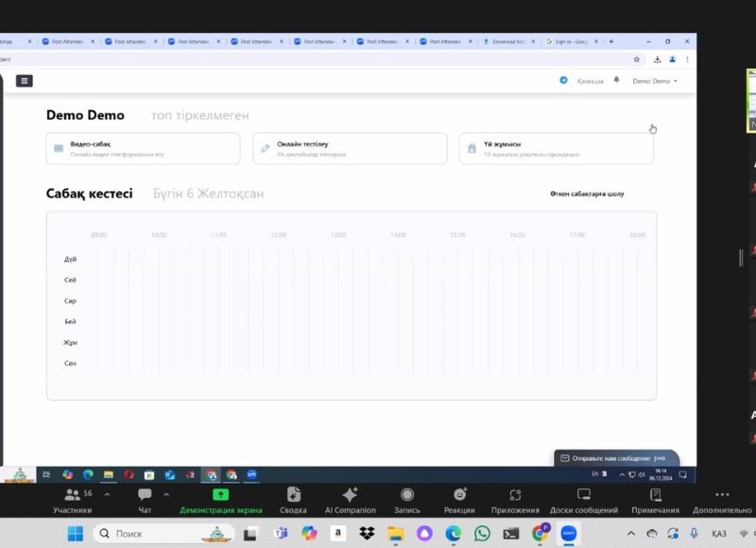
Task: Open Отправьте нам сообщение chat widget
Action: click(x=617, y=458)
